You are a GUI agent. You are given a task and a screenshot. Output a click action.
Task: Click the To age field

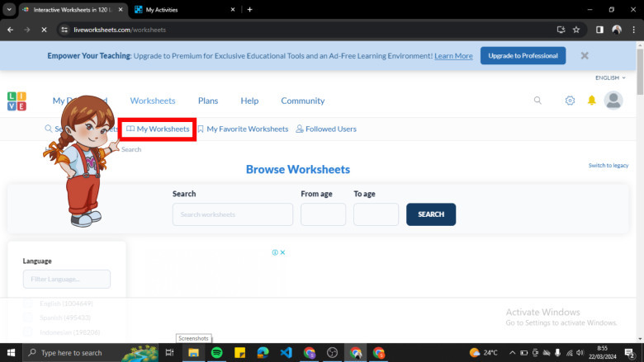[376, 214]
